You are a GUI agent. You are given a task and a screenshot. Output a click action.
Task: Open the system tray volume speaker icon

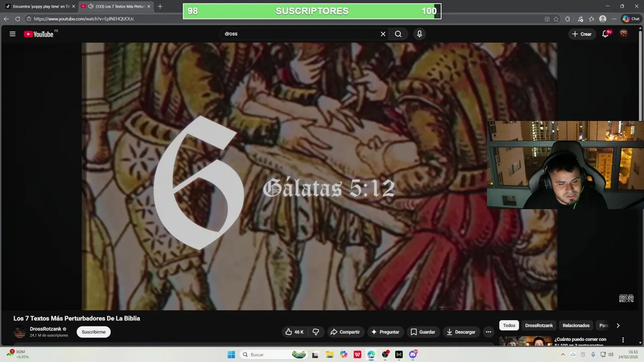(611, 354)
